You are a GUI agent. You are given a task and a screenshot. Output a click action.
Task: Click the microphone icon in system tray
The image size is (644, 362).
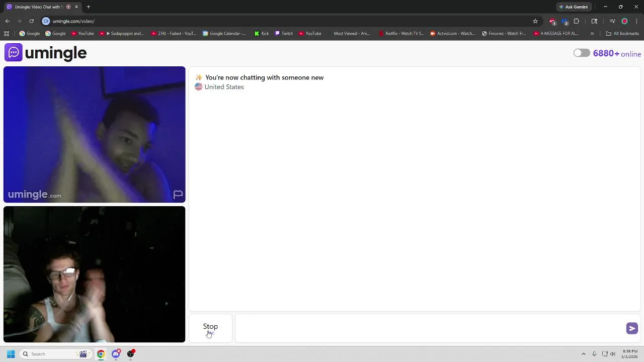point(594,354)
